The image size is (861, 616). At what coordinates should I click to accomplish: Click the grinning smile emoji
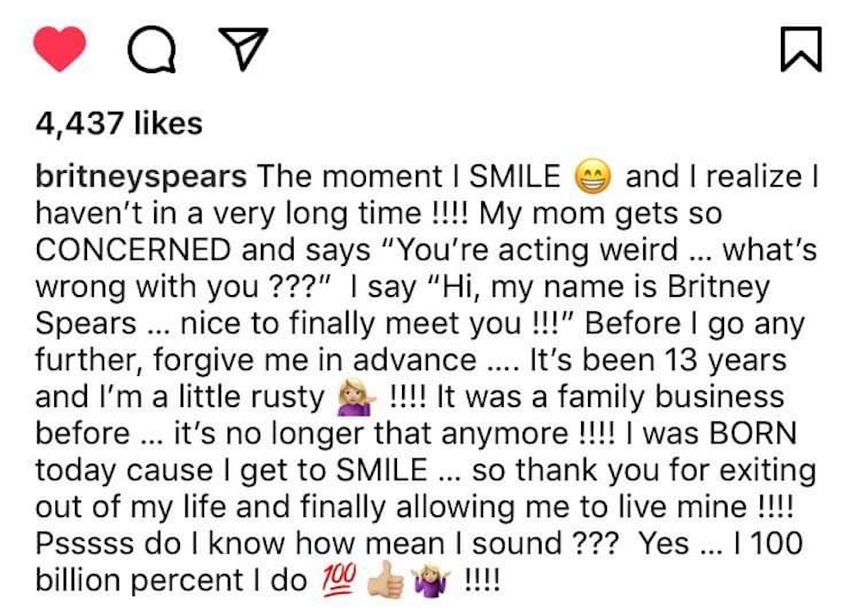(x=592, y=177)
